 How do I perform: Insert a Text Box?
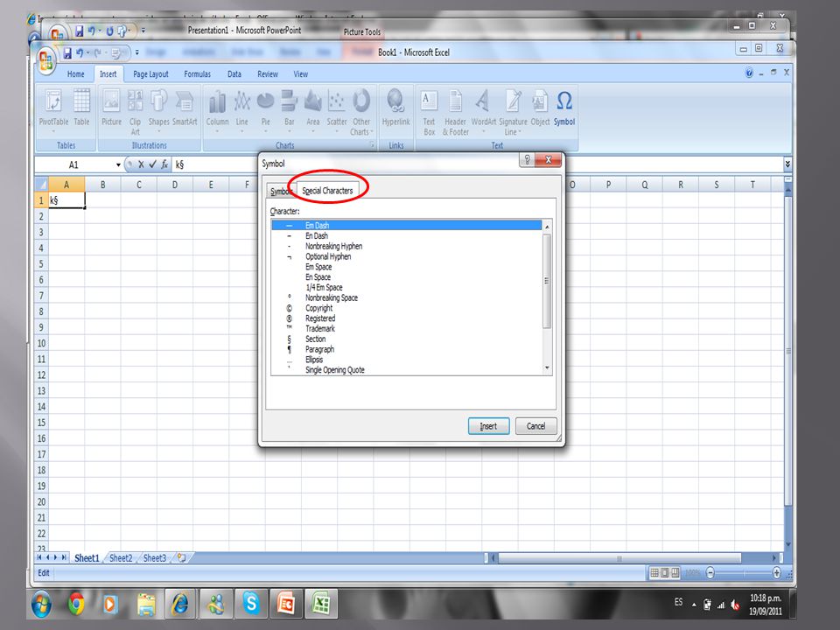pos(429,111)
